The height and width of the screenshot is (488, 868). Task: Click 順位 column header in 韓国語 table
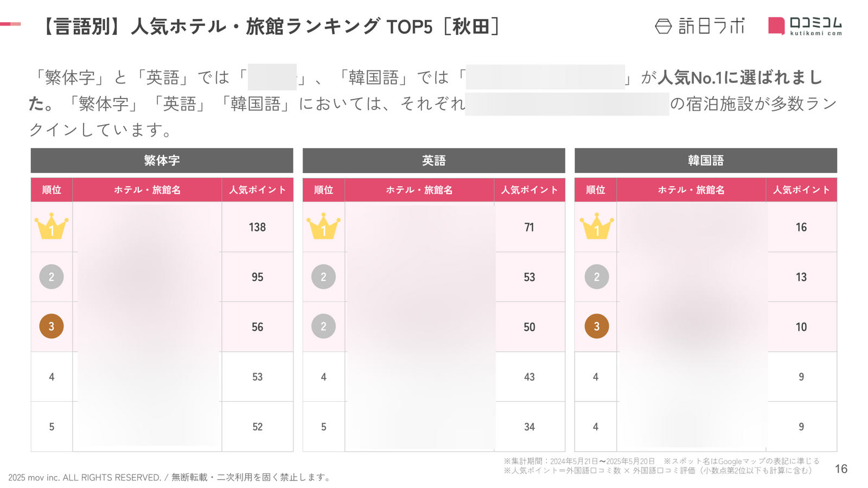596,190
